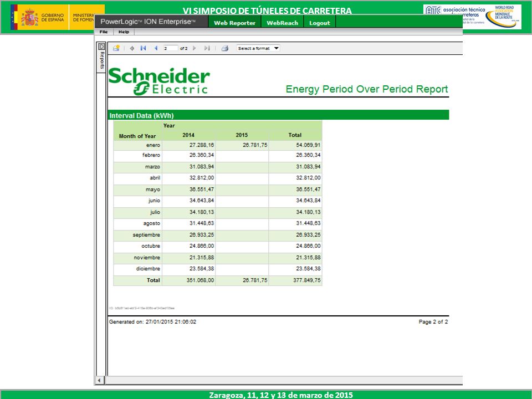
Task: Open the File menu
Action: 104,32
